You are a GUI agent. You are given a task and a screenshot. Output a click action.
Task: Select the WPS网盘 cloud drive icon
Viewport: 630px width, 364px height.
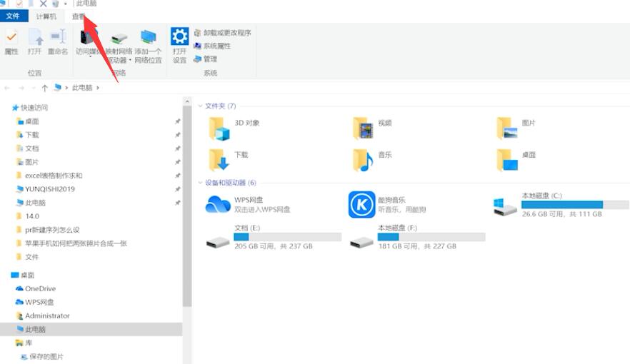[218, 204]
